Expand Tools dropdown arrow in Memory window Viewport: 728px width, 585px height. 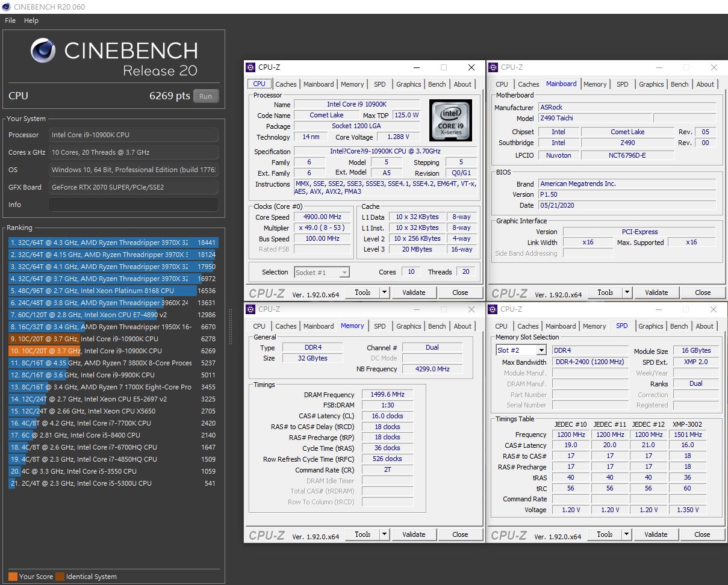(x=385, y=534)
